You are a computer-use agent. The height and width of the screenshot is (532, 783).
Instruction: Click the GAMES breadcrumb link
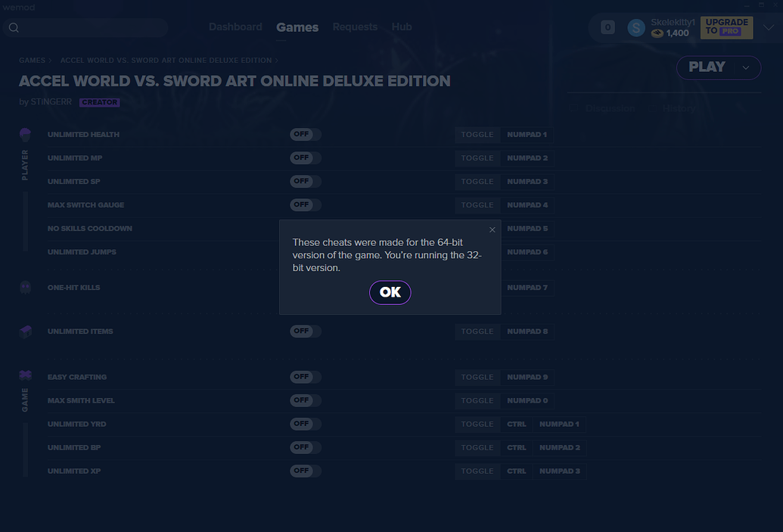32,61
